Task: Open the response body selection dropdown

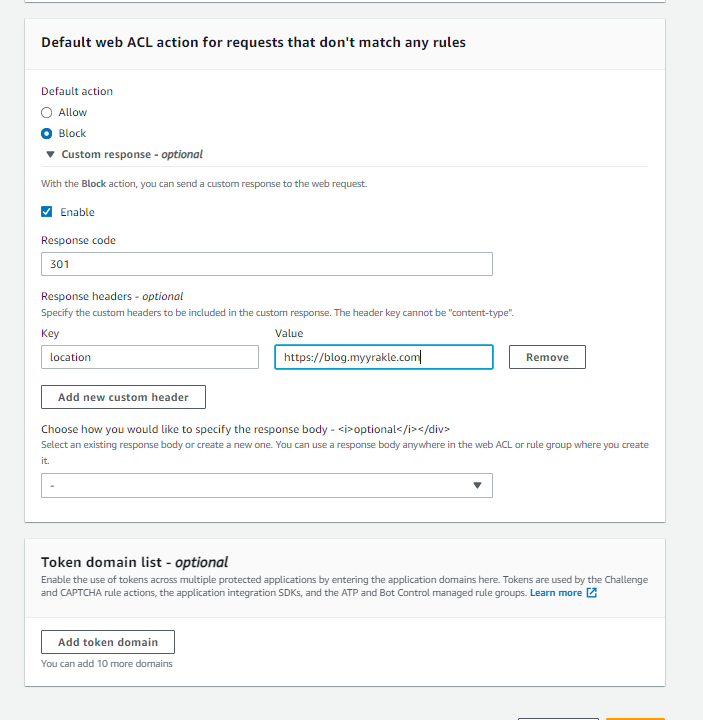Action: point(266,486)
